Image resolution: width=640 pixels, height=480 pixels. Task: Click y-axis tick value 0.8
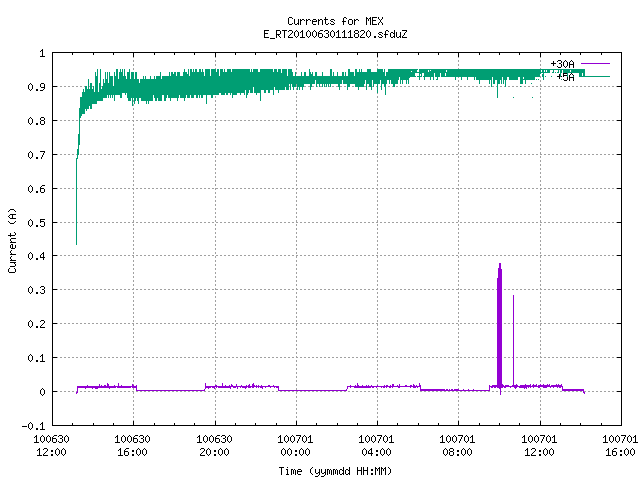36,121
